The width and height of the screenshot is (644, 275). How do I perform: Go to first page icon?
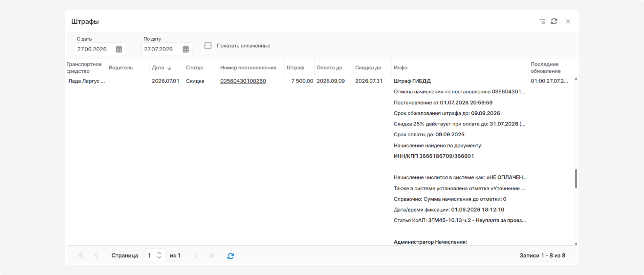point(81,255)
